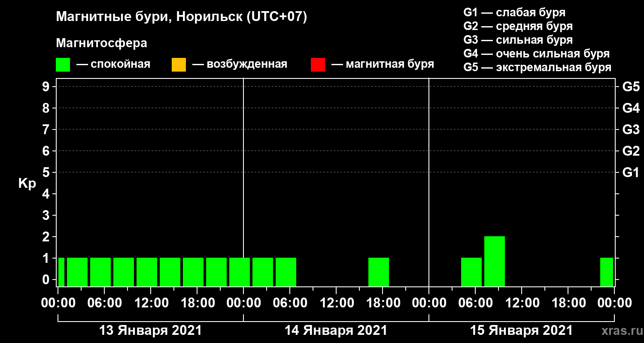Click the G1 label on right axis
Viewport: 644px width, 343px height.
pyautogui.click(x=631, y=172)
